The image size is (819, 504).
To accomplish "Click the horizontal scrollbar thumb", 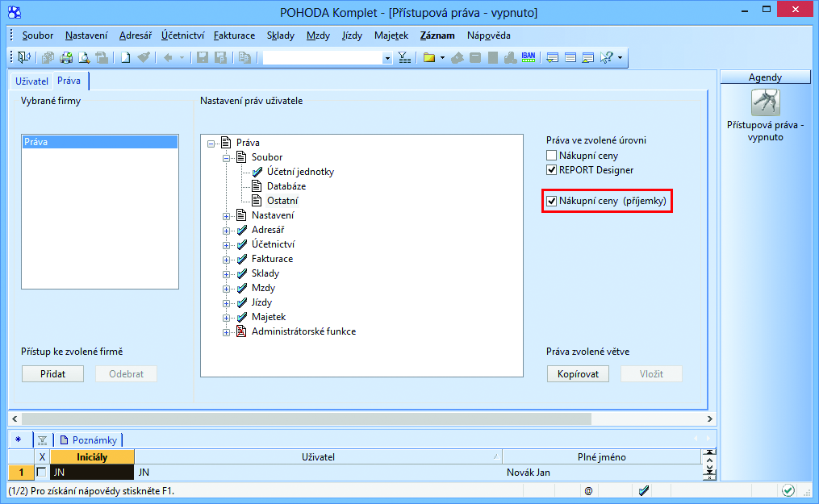I will (307, 419).
